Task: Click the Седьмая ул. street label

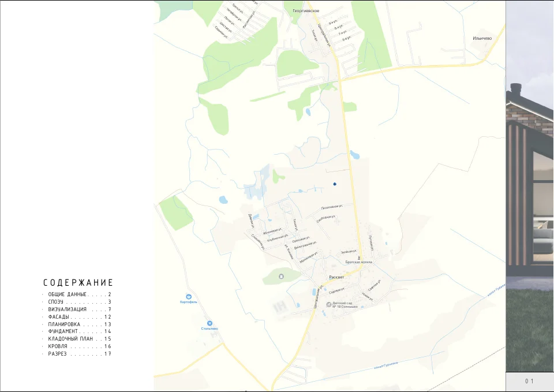Action: click(221, 32)
